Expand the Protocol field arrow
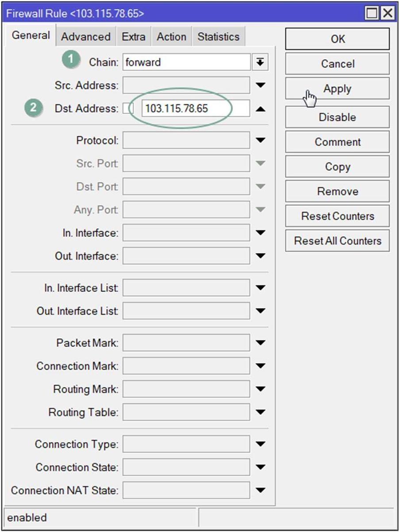 coord(261,141)
